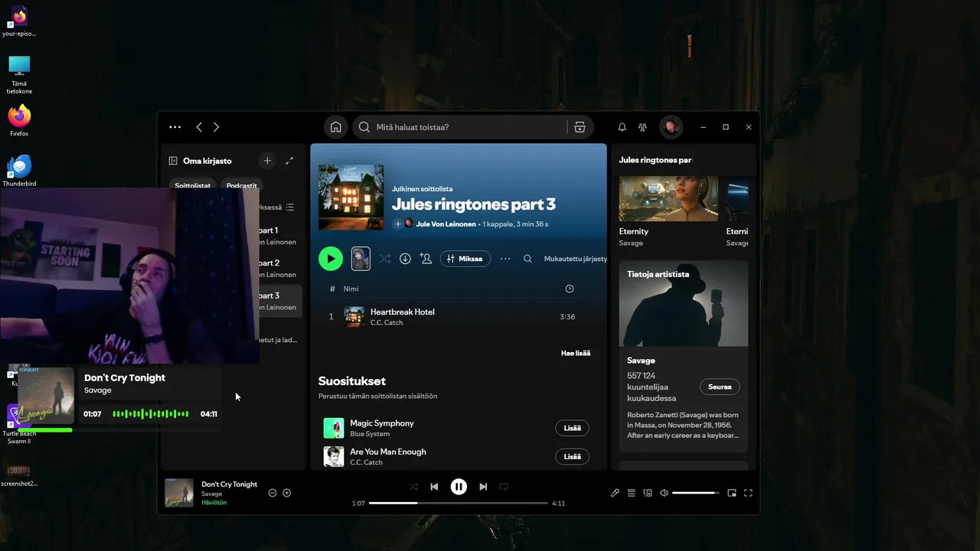Select the 'part 3' playlist in the library

(x=279, y=301)
